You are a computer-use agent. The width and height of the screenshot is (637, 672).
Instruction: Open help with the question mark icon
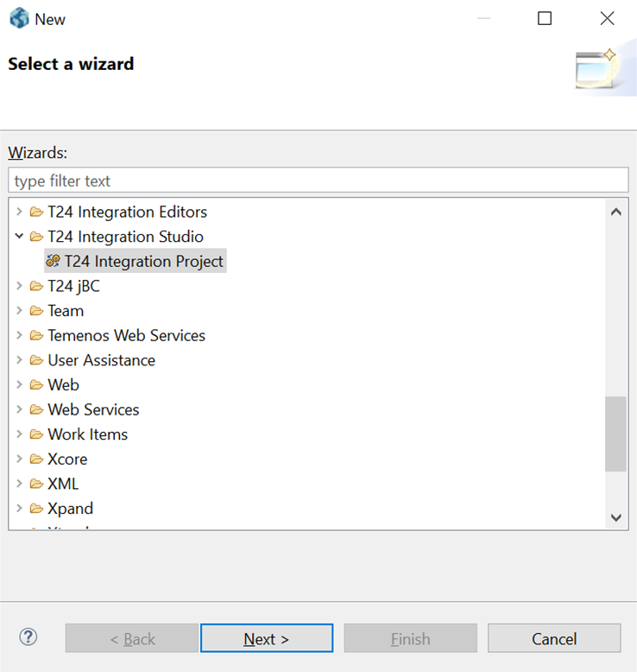(28, 637)
